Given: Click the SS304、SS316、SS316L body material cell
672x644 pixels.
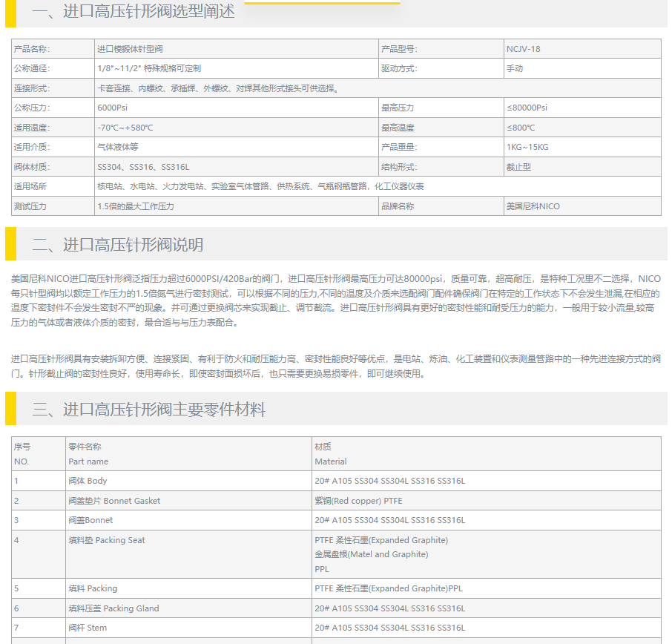Looking at the screenshot, I should [x=143, y=167].
